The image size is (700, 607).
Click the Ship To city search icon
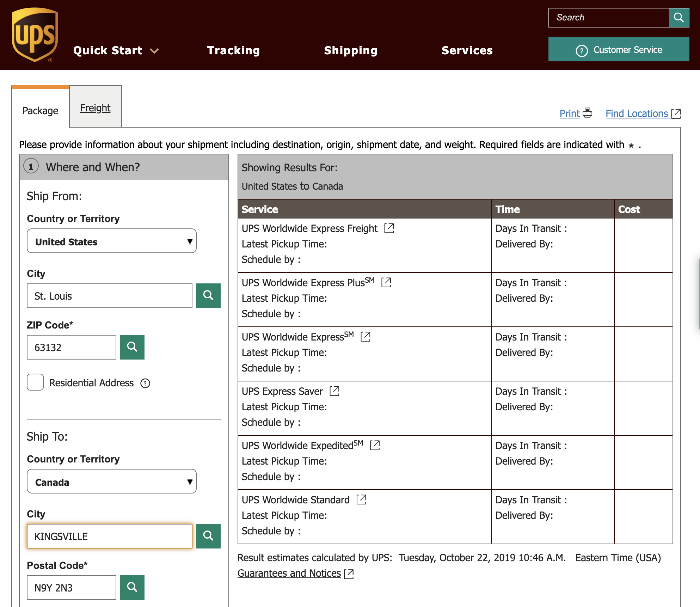click(208, 536)
